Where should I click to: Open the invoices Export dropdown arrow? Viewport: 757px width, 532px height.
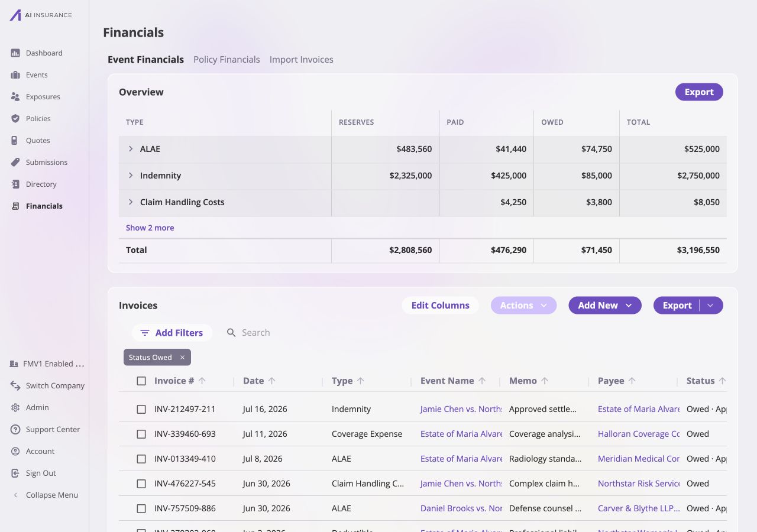(711, 306)
